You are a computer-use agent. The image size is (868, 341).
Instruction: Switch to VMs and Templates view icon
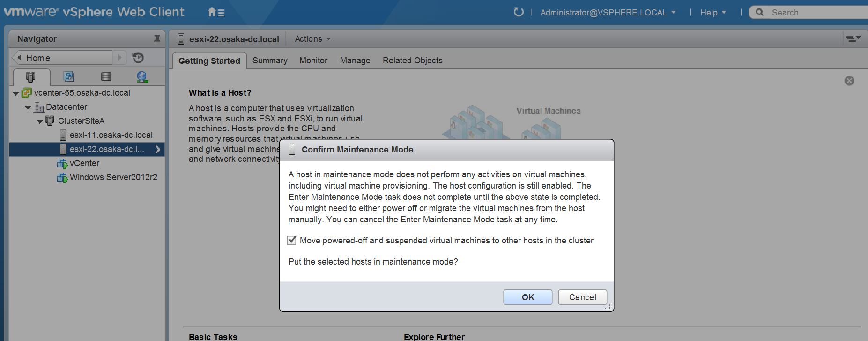pos(69,76)
